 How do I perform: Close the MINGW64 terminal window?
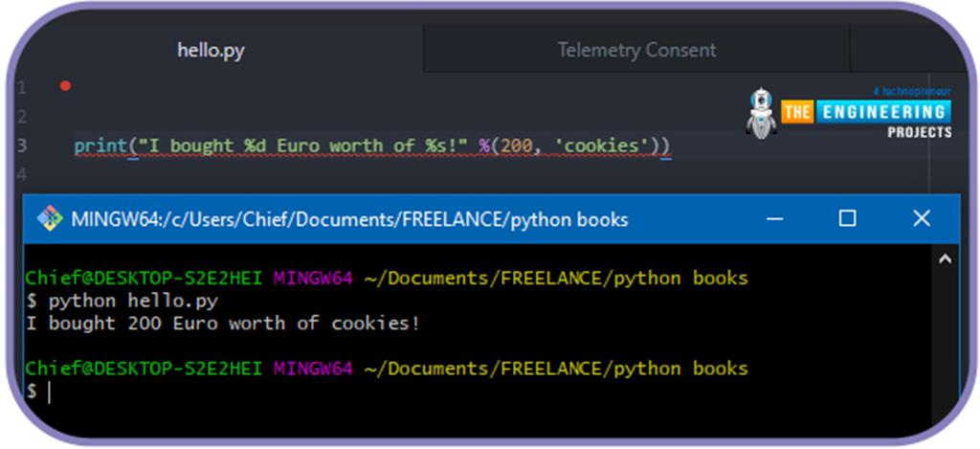tap(921, 219)
